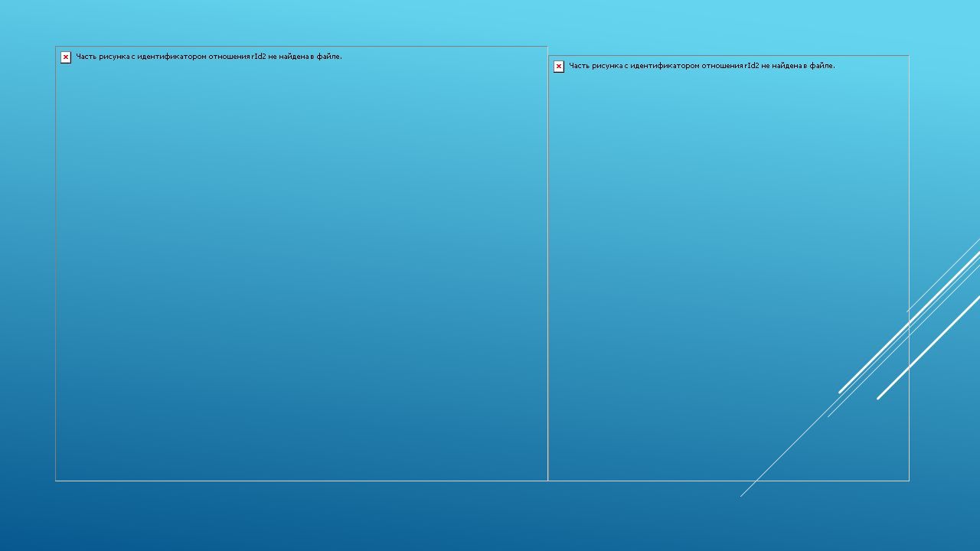Click the broken image icon in right placeholder
Screen dimensions: 980x551
click(x=559, y=67)
